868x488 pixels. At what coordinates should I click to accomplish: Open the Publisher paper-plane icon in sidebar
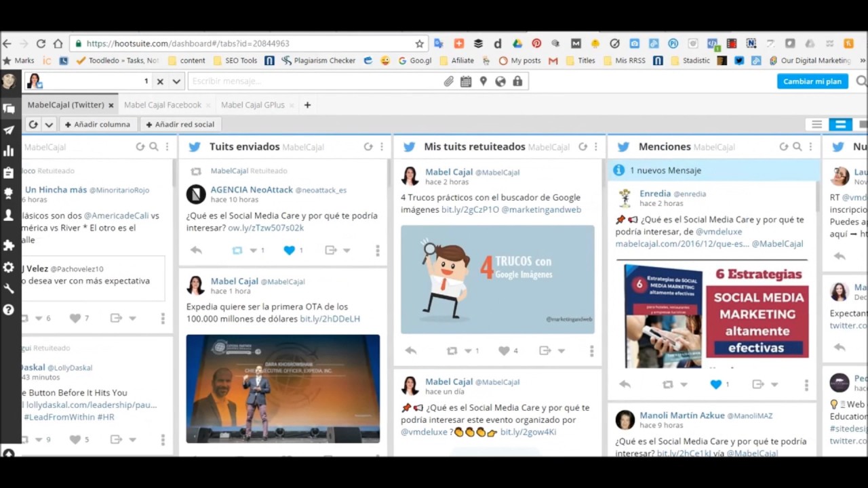coord(8,130)
